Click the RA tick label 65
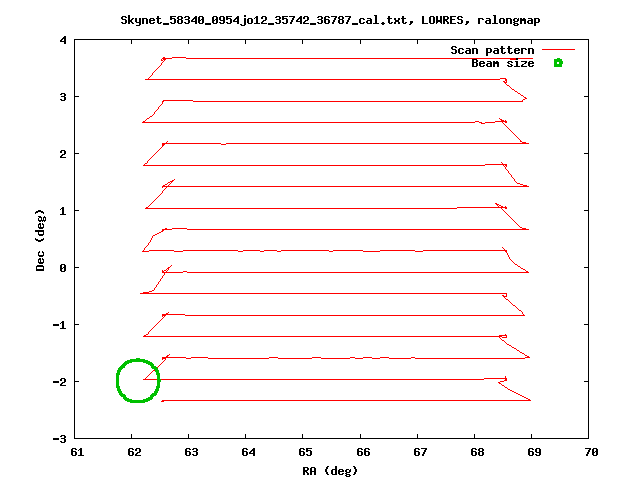This screenshot has width=640, height=480. click(305, 452)
